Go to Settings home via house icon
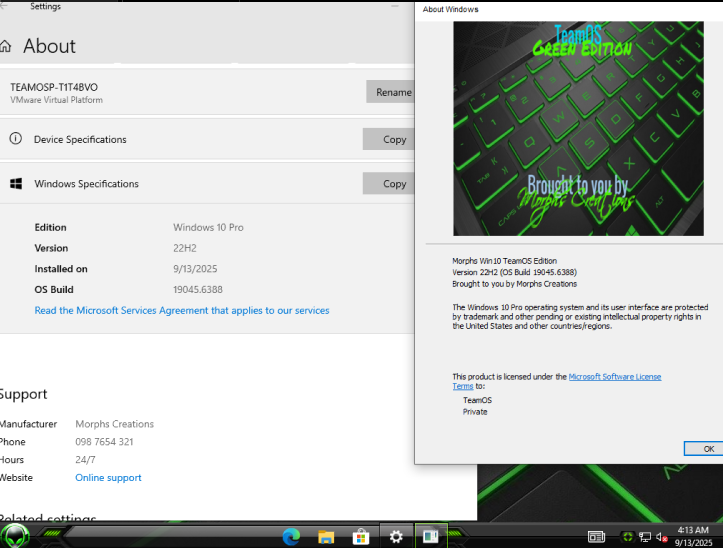Screen dimensions: 723x548 coord(6,46)
